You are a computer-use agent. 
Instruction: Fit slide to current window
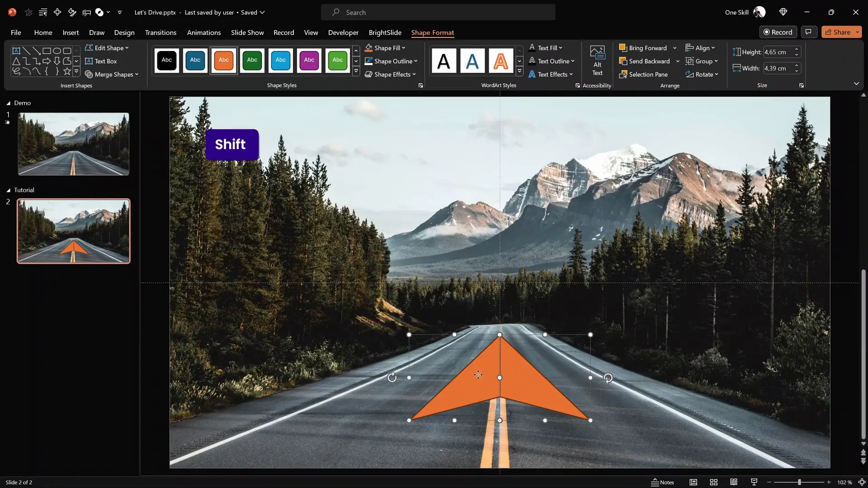[862, 482]
